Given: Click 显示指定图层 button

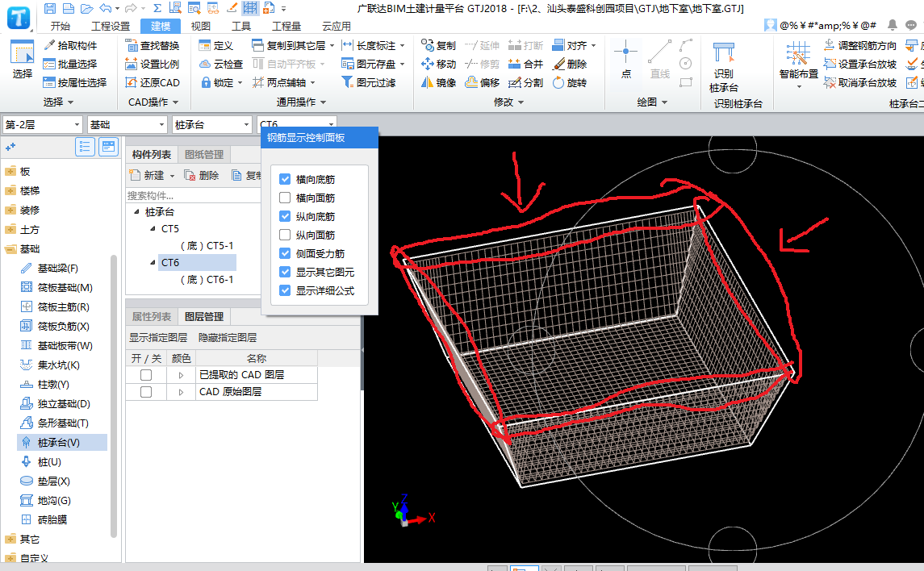Looking at the screenshot, I should [158, 337].
